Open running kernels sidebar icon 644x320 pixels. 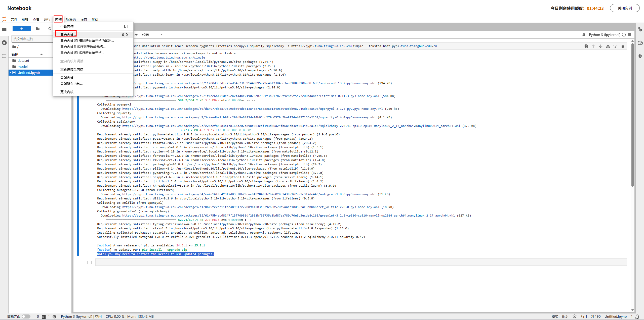pos(4,43)
